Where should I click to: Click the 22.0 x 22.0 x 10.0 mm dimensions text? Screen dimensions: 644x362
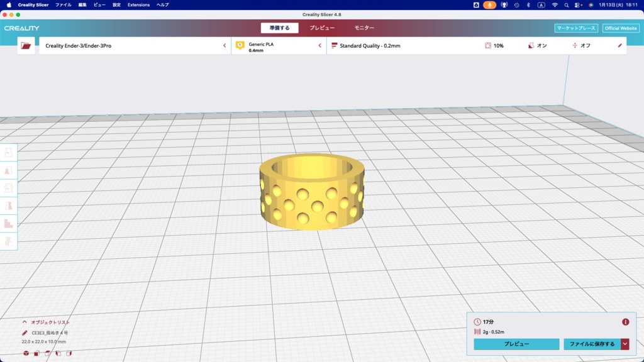click(x=43, y=341)
